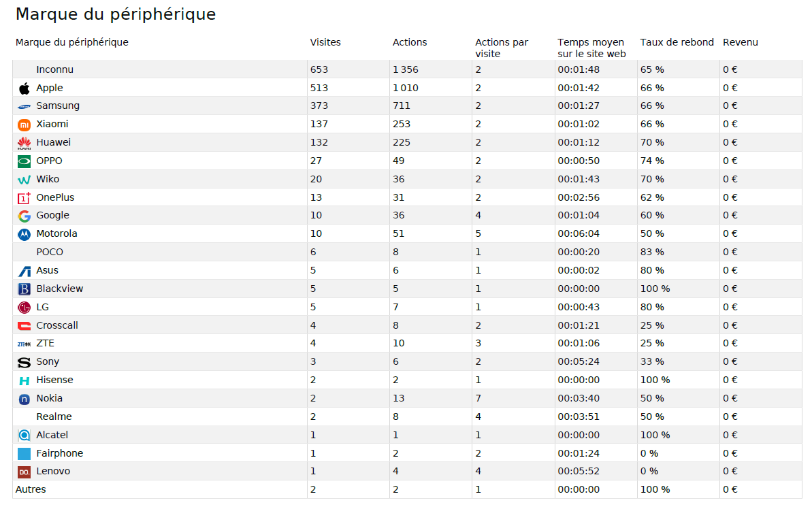Click the Actions column header

coord(410,42)
